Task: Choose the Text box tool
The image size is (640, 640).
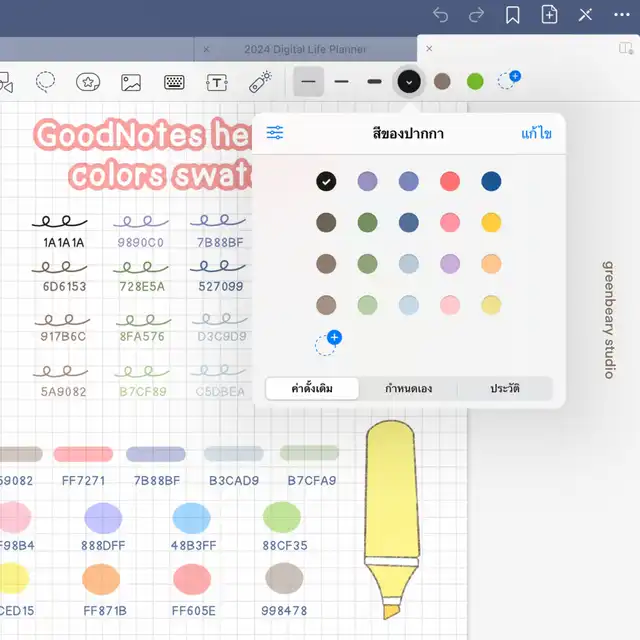Action: 217,82
